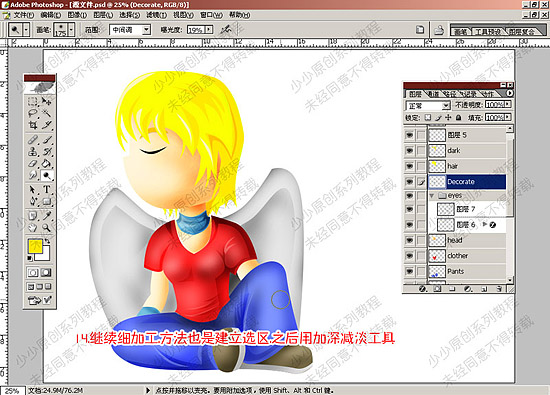
Task: Open the Layers panel flyout menu
Action: coord(510,93)
